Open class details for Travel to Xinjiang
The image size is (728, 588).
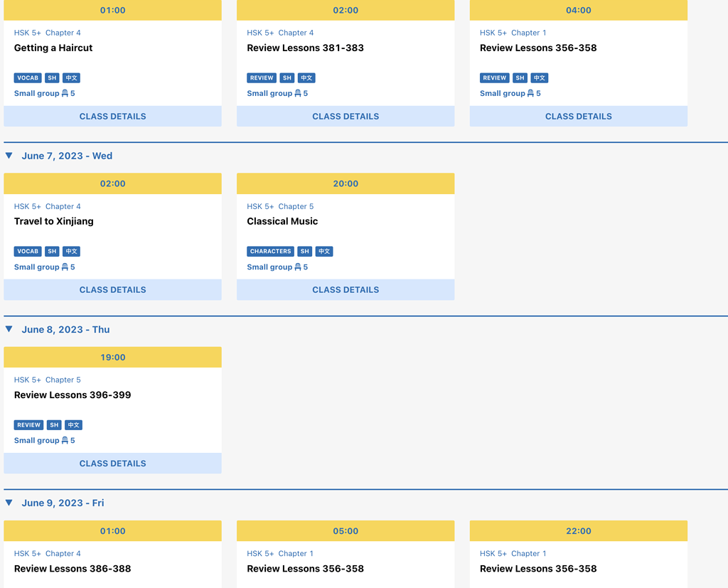(x=112, y=290)
